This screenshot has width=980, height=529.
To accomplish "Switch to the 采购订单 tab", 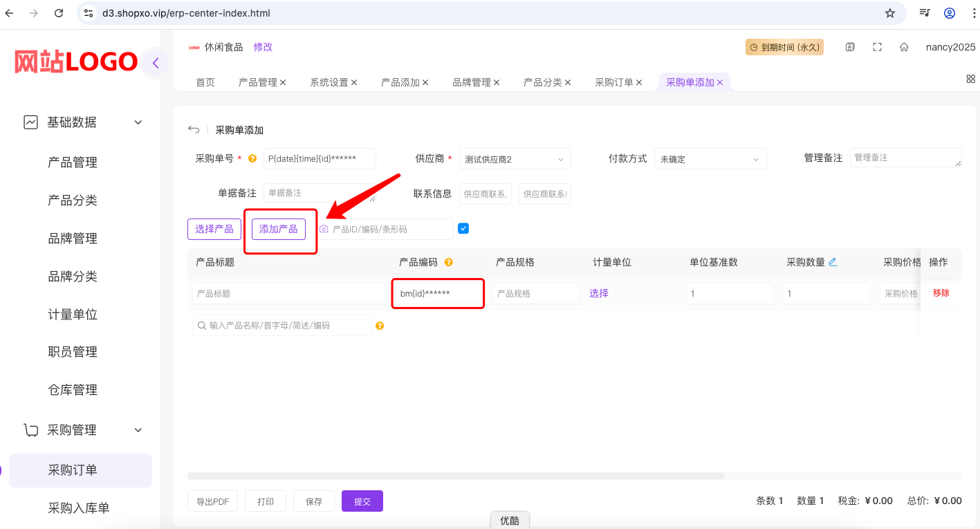I will pyautogui.click(x=614, y=82).
